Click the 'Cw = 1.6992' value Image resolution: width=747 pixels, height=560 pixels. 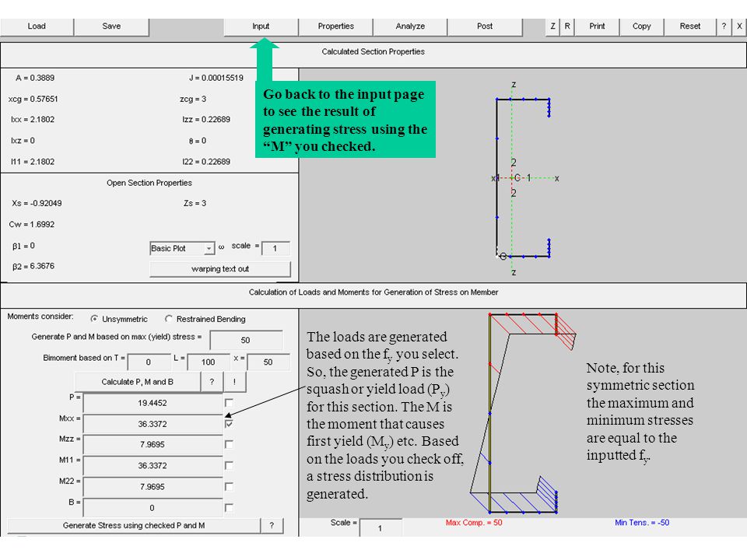coord(31,224)
